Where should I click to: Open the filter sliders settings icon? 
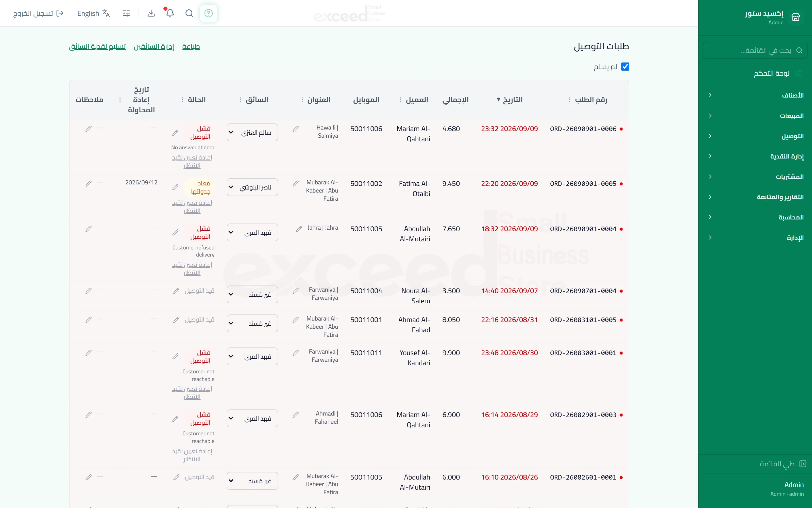click(x=126, y=13)
